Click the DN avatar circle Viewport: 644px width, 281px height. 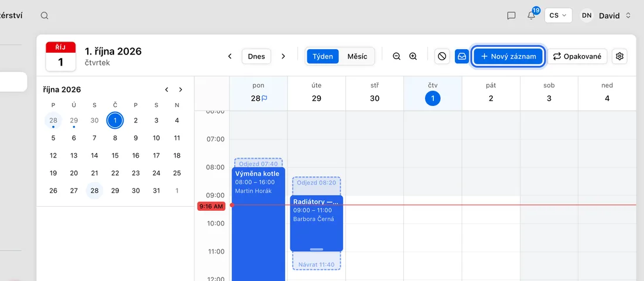(587, 16)
